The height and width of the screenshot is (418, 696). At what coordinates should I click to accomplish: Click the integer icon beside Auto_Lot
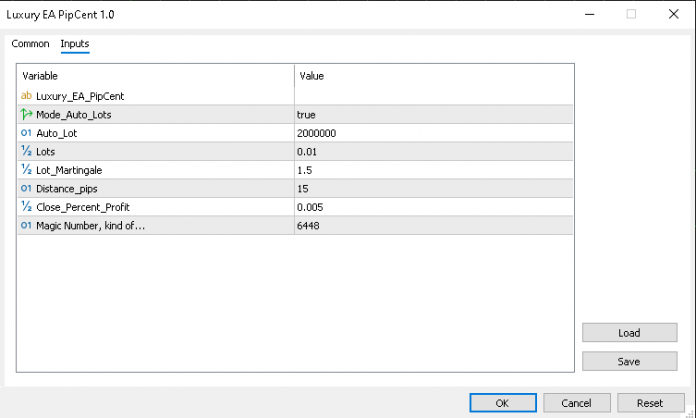point(27,133)
